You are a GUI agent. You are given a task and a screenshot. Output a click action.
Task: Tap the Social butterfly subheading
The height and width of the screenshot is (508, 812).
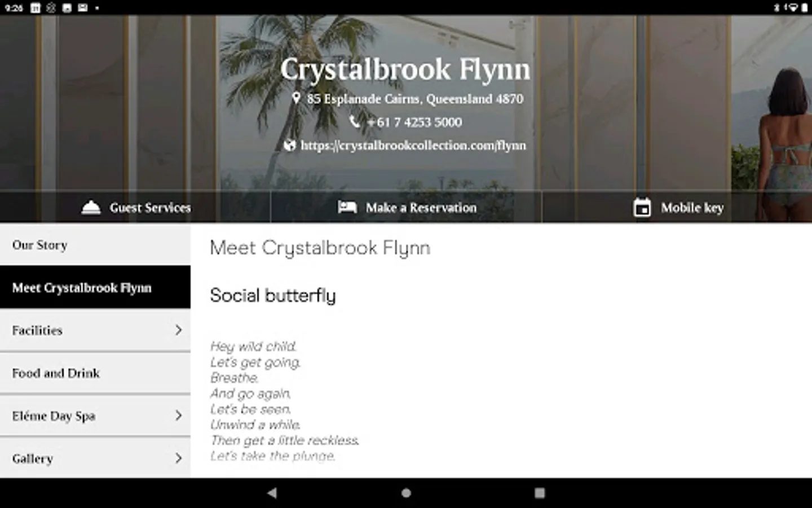273,296
